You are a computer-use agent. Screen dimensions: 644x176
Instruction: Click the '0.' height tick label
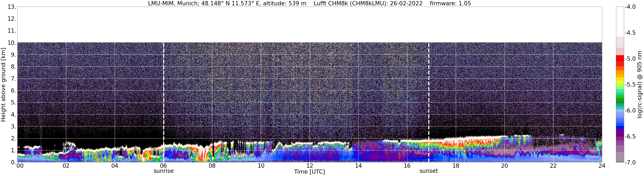pos(13,162)
